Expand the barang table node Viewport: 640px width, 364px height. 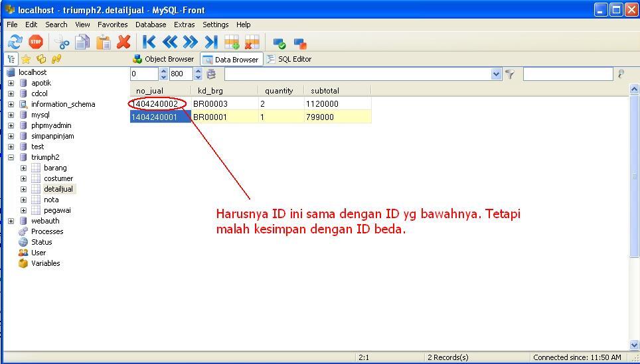pyautogui.click(x=24, y=168)
